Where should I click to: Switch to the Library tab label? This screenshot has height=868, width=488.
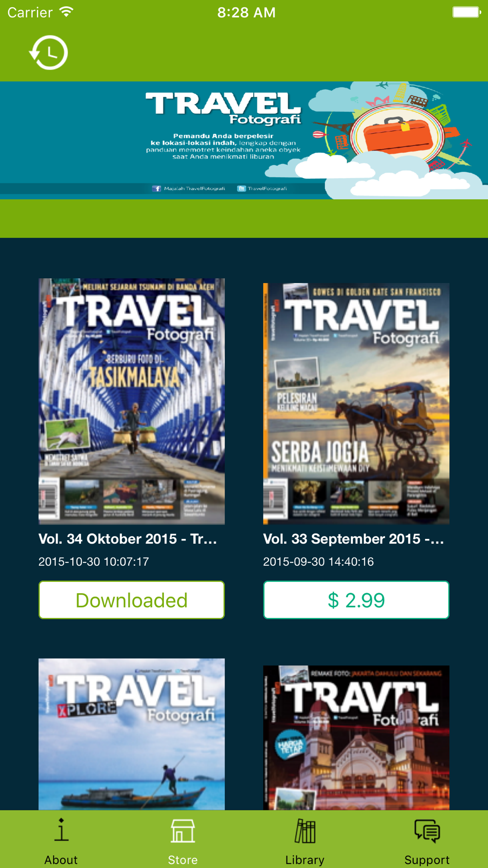click(x=305, y=860)
